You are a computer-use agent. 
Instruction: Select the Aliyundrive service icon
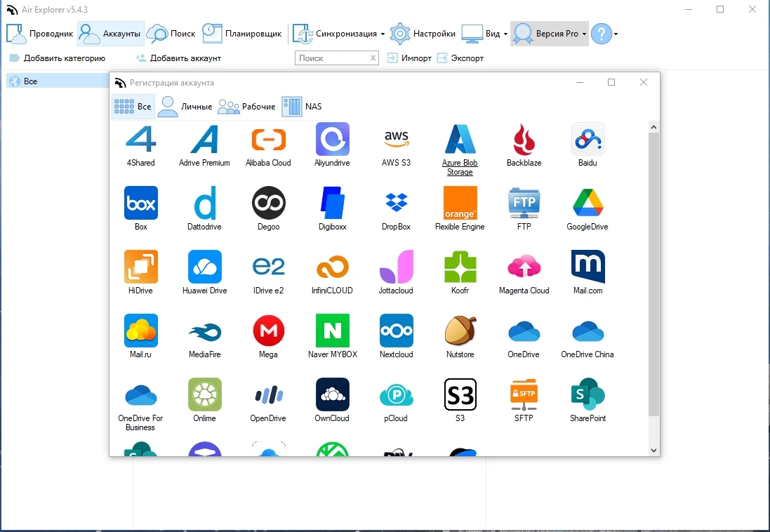tap(333, 140)
